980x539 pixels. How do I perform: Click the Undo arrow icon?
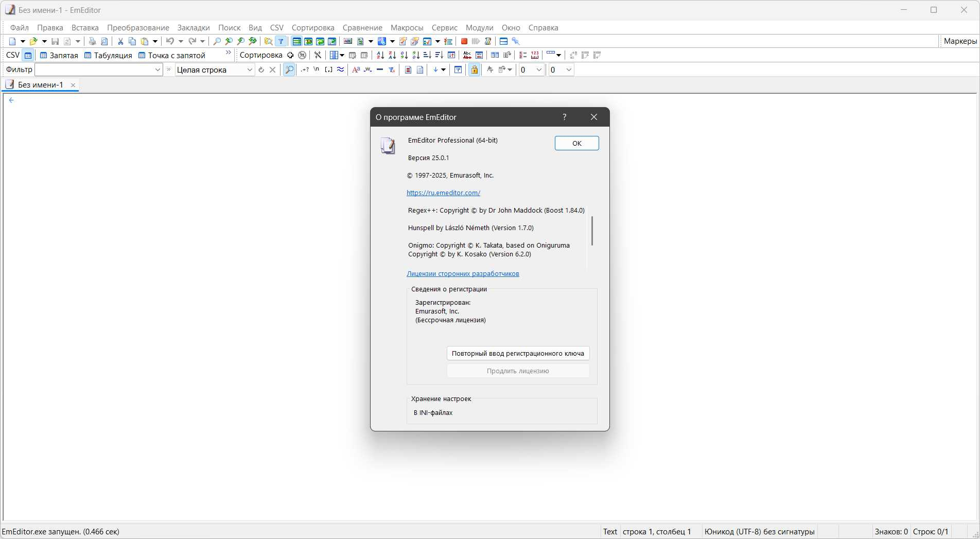pos(170,41)
